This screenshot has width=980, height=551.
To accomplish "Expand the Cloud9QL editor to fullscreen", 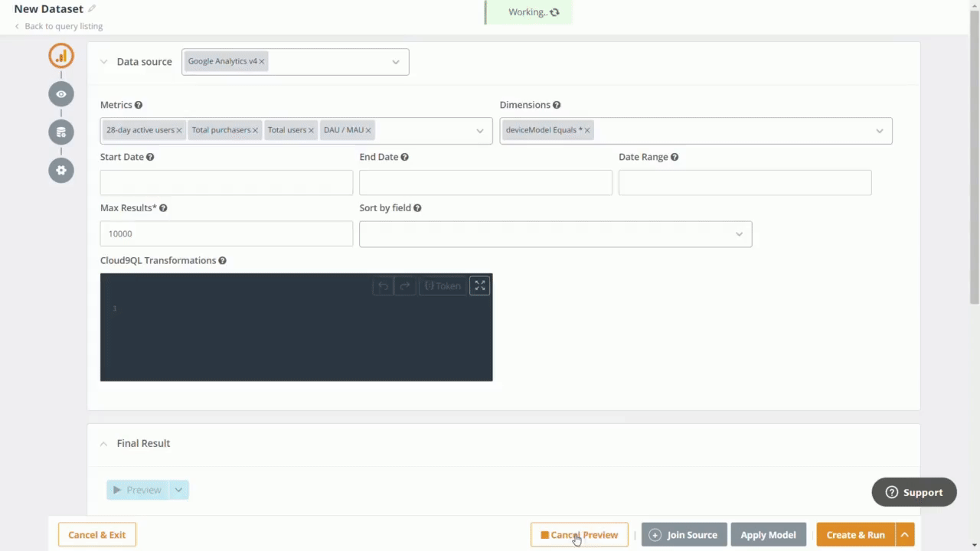I will pos(480,285).
